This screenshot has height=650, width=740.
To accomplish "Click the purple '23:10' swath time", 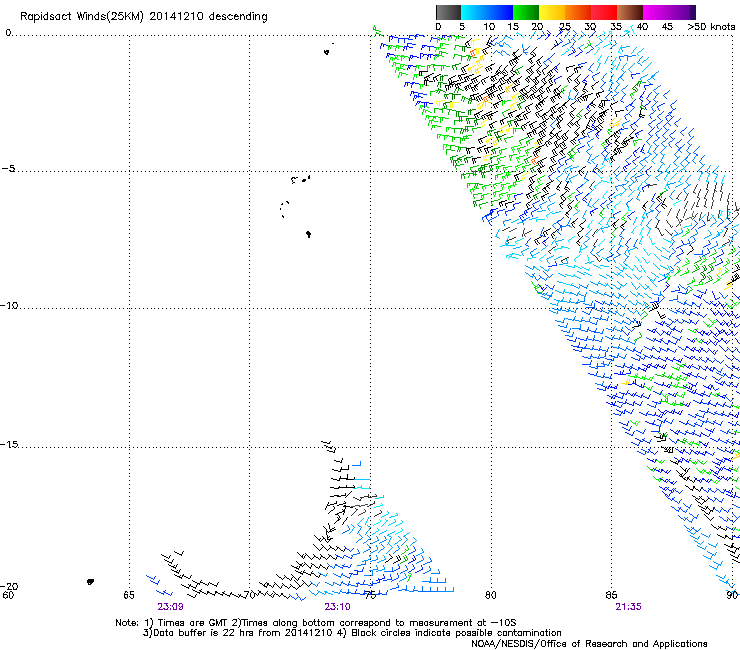I will pyautogui.click(x=337, y=607).
